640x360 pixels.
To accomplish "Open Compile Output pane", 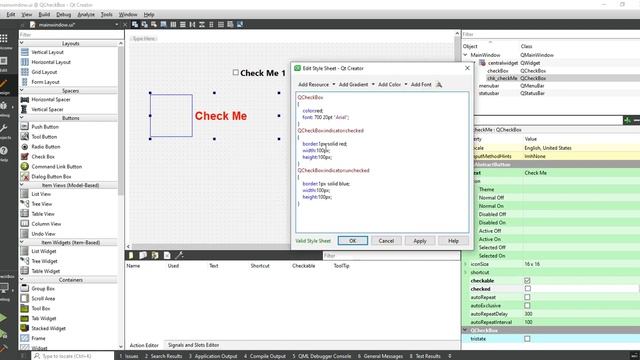I will click(x=264, y=356).
